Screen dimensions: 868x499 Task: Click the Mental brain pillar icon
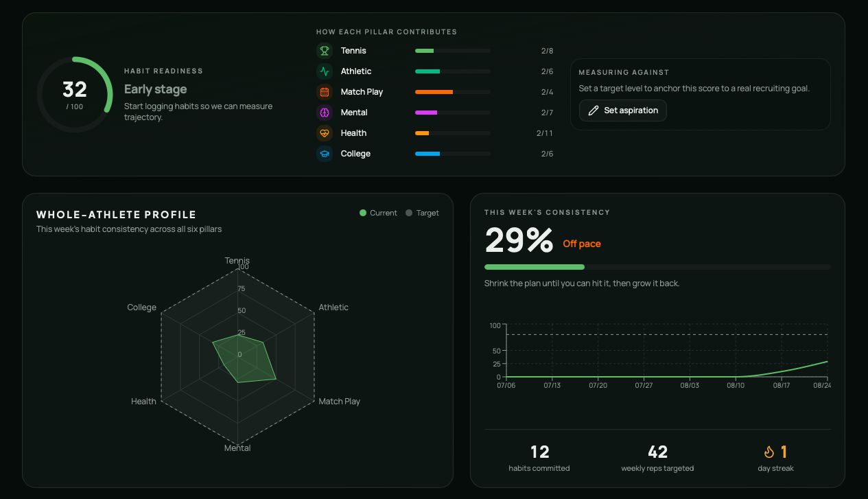pos(325,113)
